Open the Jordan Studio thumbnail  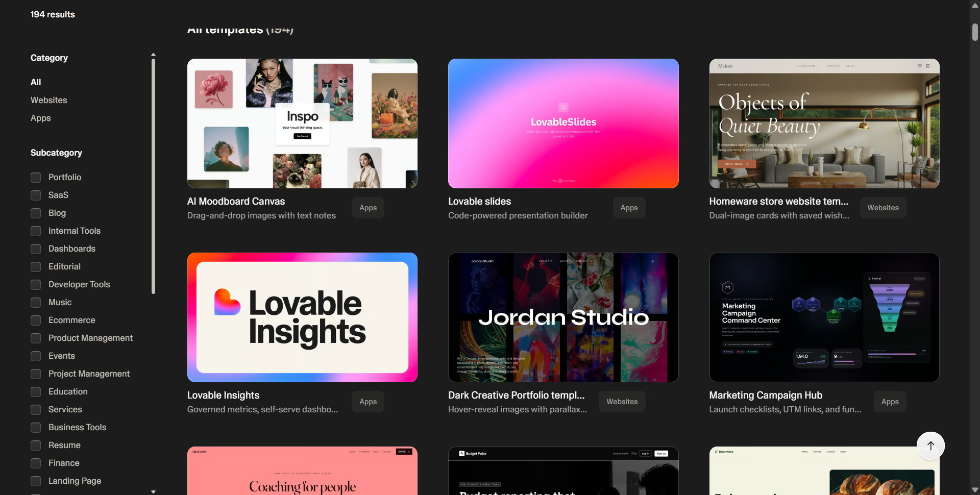click(563, 317)
